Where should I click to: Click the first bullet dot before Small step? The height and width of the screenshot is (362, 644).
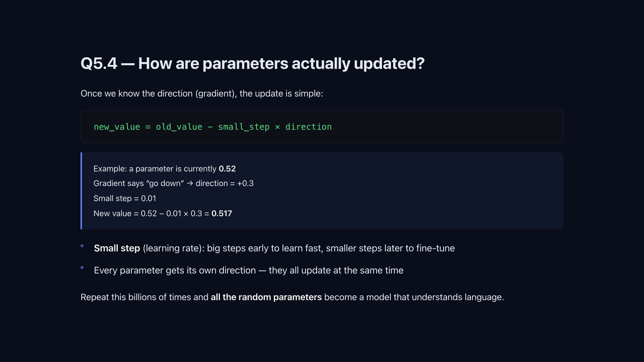(x=82, y=246)
